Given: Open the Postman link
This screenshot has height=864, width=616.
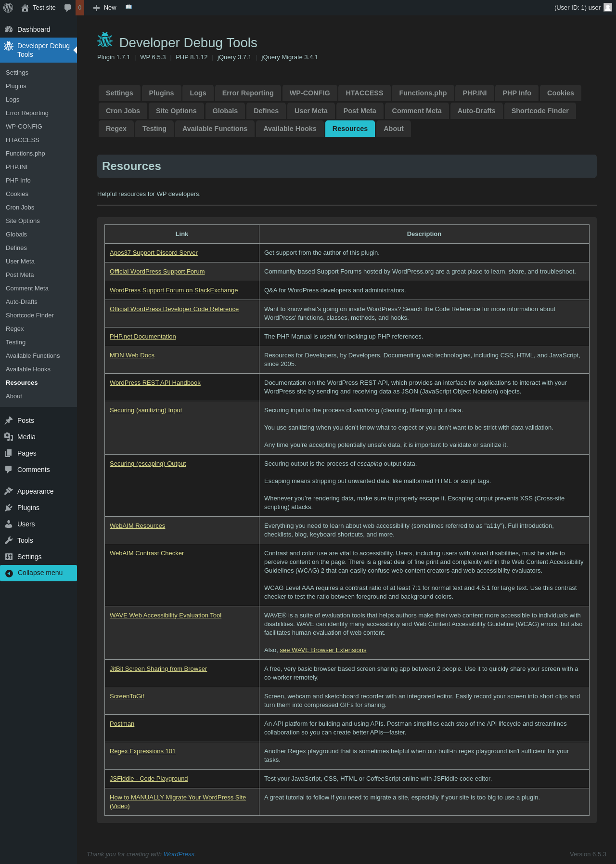Looking at the screenshot, I should pyautogui.click(x=122, y=724).
